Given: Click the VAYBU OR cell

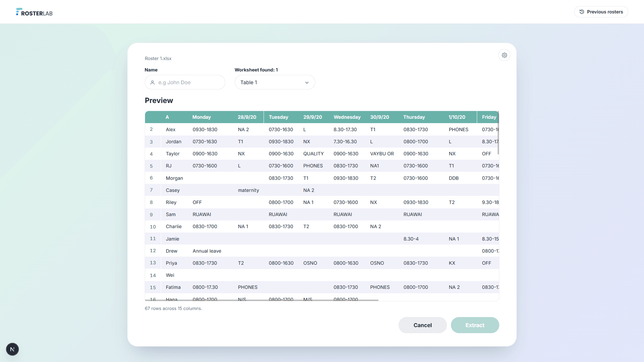Looking at the screenshot, I should (x=382, y=154).
